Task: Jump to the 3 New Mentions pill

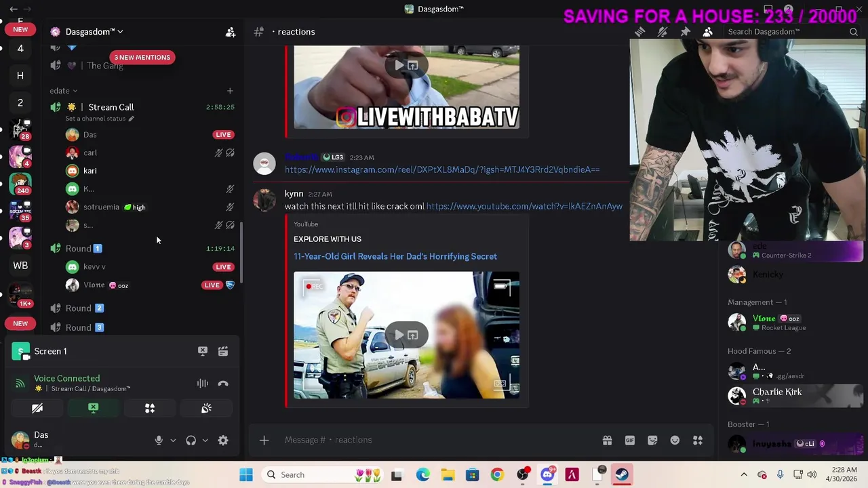Action: tap(142, 58)
